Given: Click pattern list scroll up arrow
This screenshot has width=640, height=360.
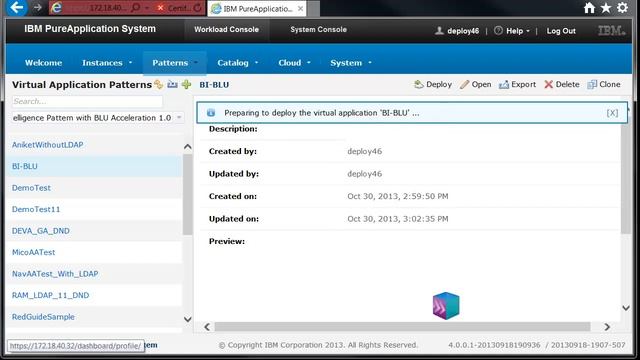Looking at the screenshot, I should tap(187, 147).
